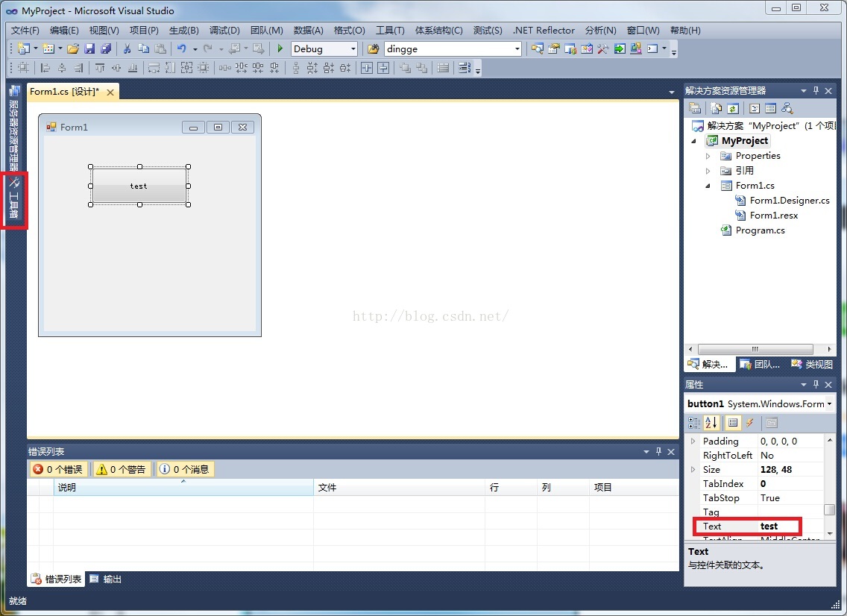Viewport: 847px width, 616px height.
Task: Expand the Size property row
Action: [693, 470]
